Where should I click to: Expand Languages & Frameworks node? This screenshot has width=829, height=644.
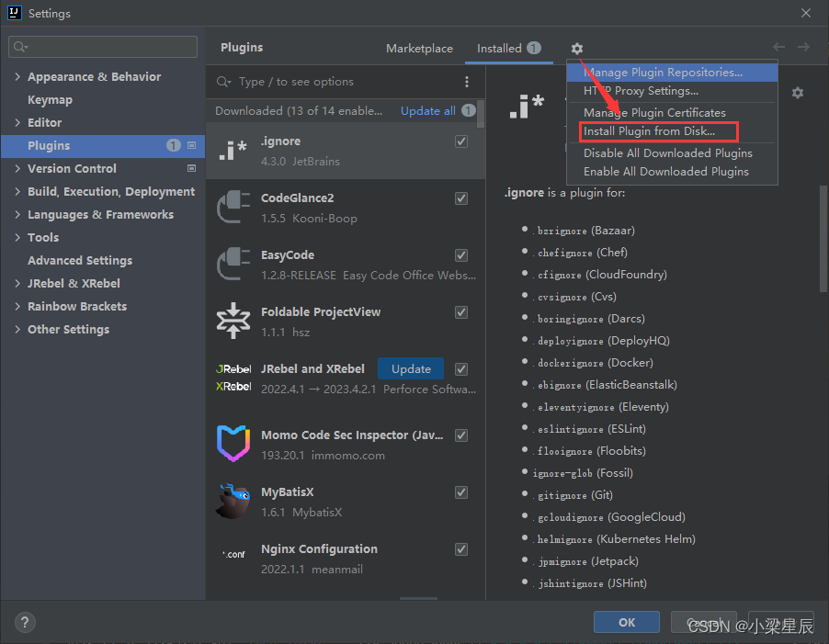[17, 214]
